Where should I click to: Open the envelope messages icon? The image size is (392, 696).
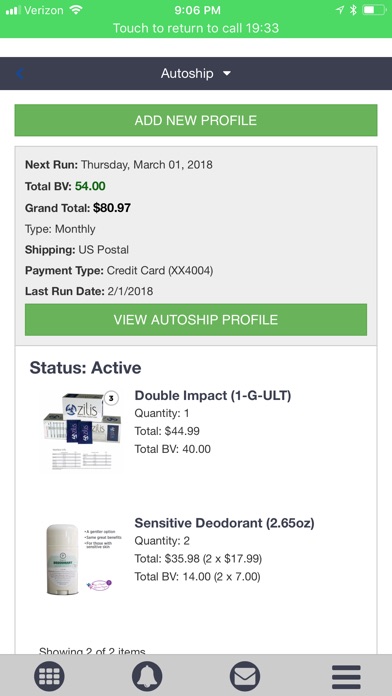click(x=245, y=676)
